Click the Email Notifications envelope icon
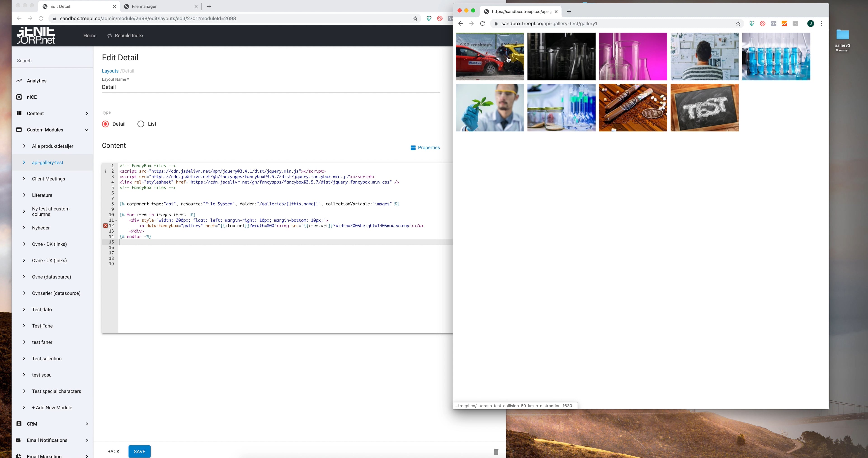The height and width of the screenshot is (458, 868). (18, 440)
